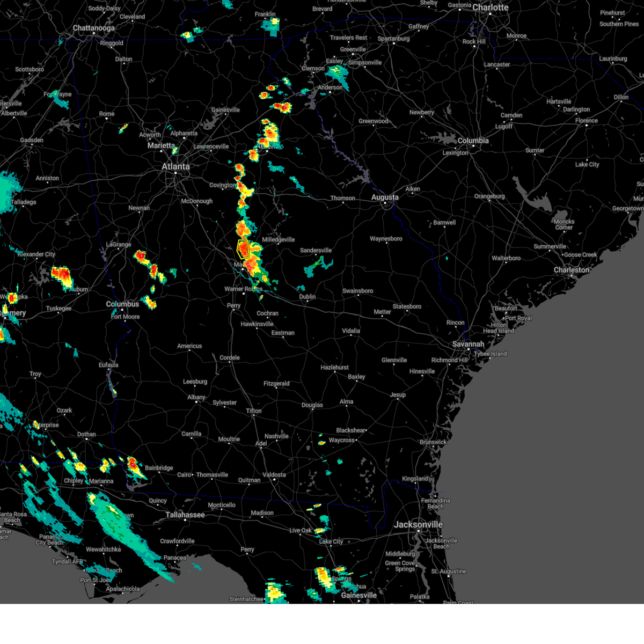Select the Brunswick label

pyautogui.click(x=433, y=442)
